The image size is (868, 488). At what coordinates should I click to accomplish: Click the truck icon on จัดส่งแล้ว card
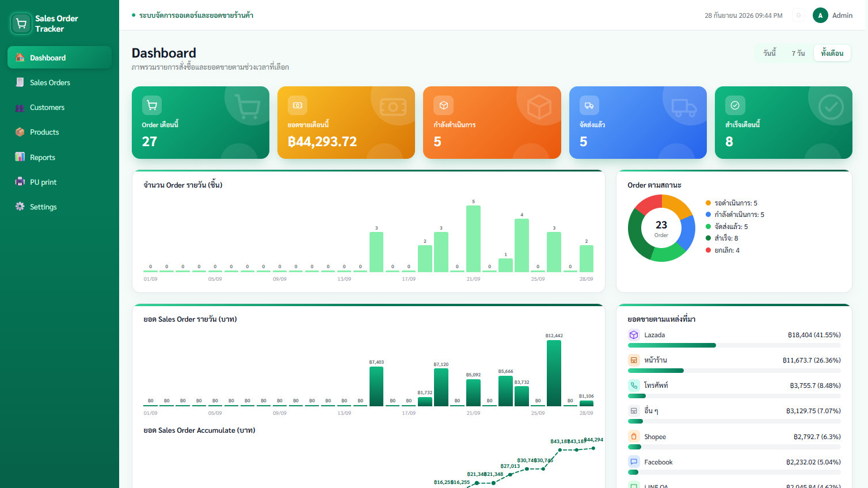pos(589,105)
